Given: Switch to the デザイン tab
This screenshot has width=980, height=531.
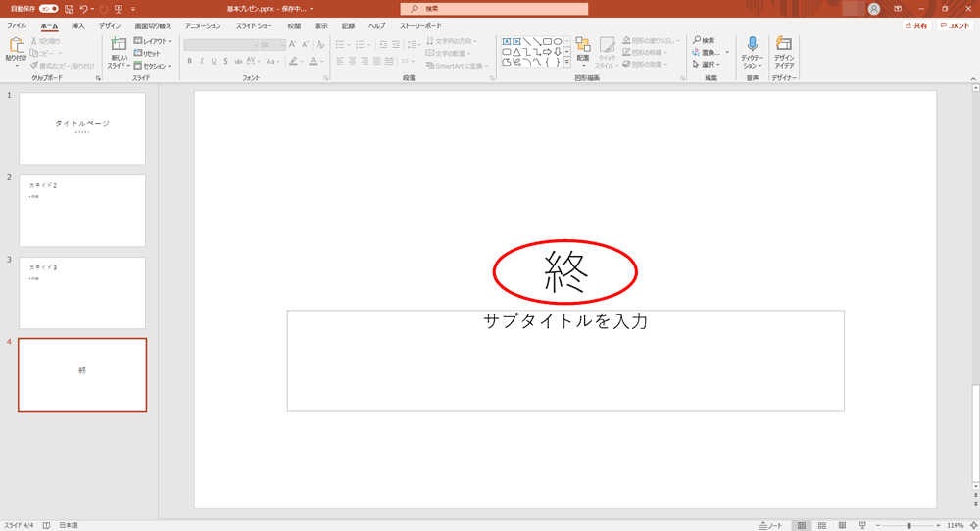Looking at the screenshot, I should point(110,26).
